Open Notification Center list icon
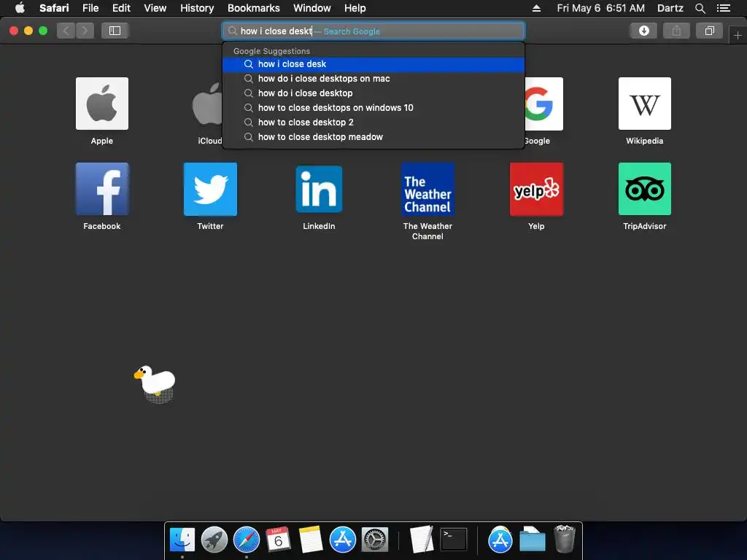 [x=724, y=8]
